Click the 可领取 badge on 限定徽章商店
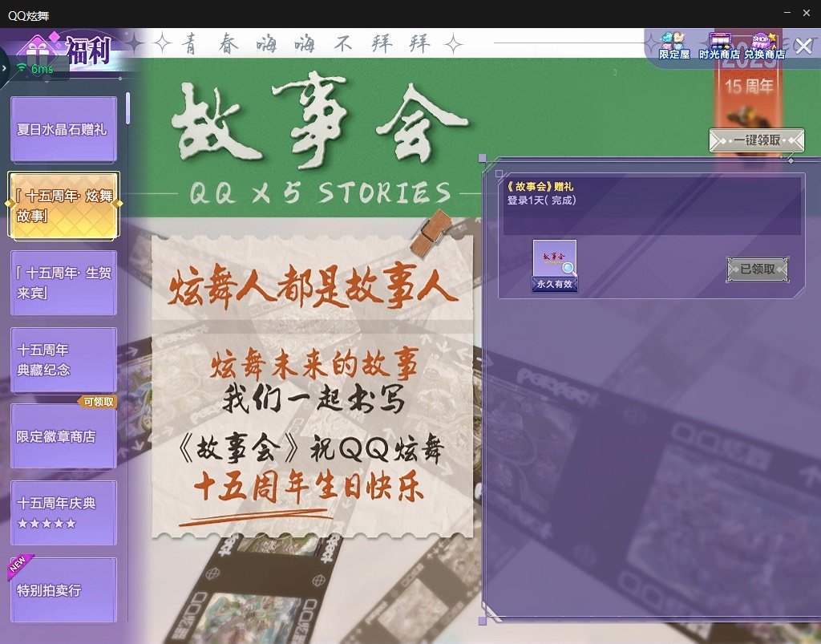 pyautogui.click(x=98, y=402)
